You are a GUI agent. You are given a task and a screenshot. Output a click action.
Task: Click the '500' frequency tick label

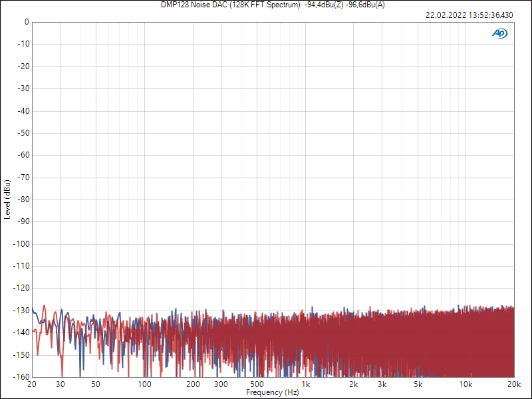257,384
